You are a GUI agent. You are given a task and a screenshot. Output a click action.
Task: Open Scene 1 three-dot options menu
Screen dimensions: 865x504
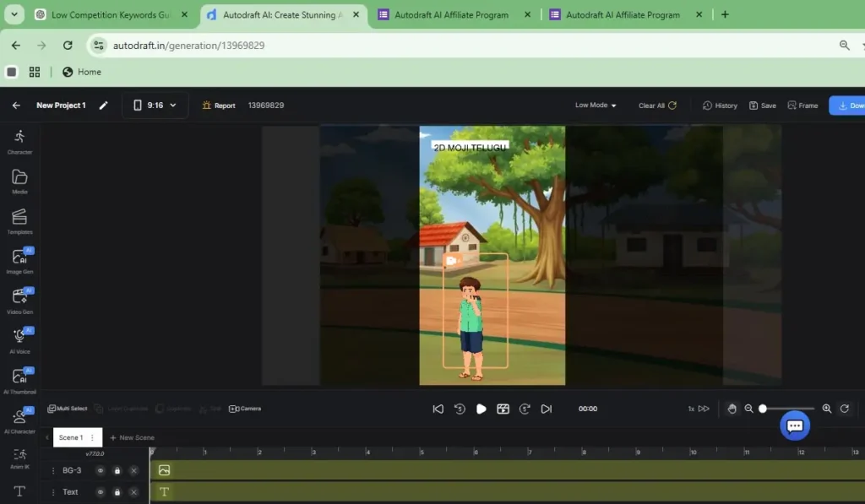(92, 437)
